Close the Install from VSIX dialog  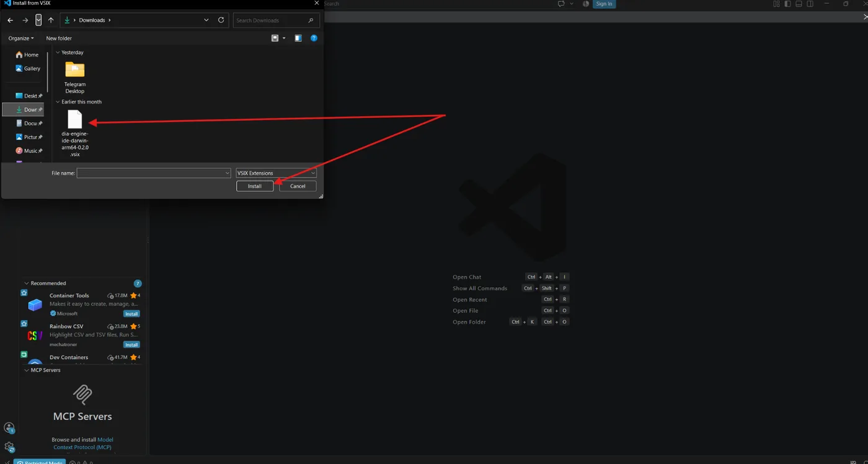coord(316,3)
